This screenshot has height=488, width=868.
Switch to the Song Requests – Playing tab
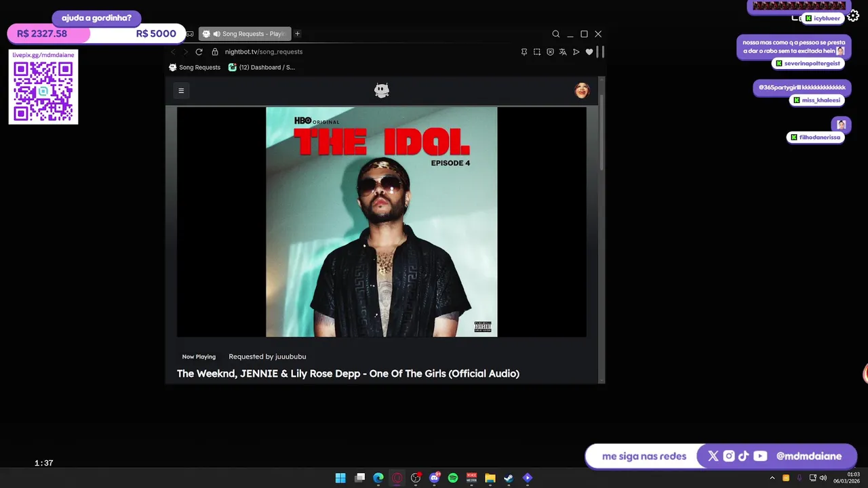[245, 34]
